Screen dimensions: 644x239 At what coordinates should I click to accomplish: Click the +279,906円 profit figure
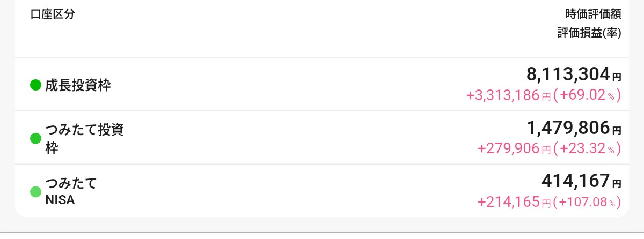click(x=514, y=149)
